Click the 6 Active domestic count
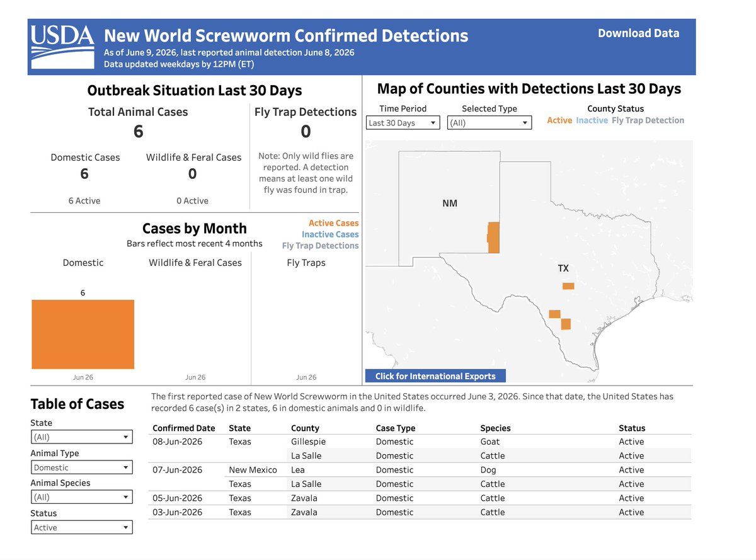Image resolution: width=756 pixels, height=560 pixels. pyautogui.click(x=84, y=201)
